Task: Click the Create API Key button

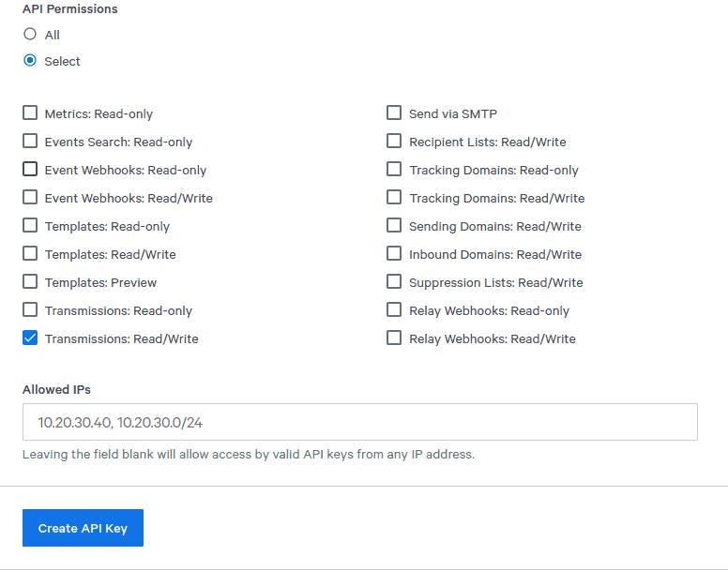Action: tap(83, 528)
